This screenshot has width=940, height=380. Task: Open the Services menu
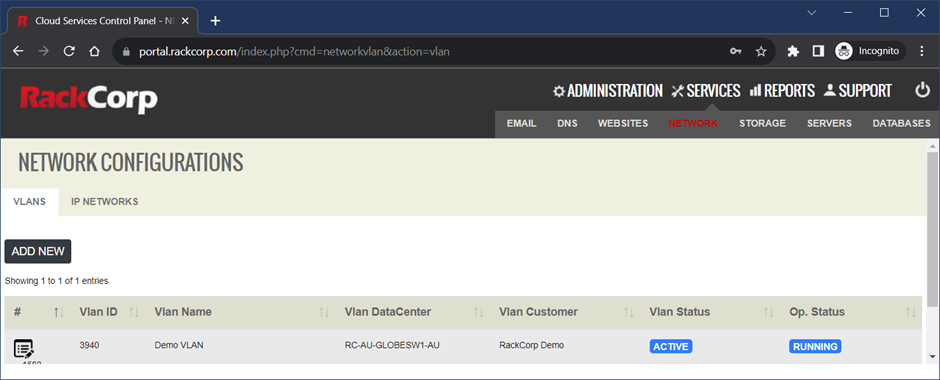[x=706, y=91]
